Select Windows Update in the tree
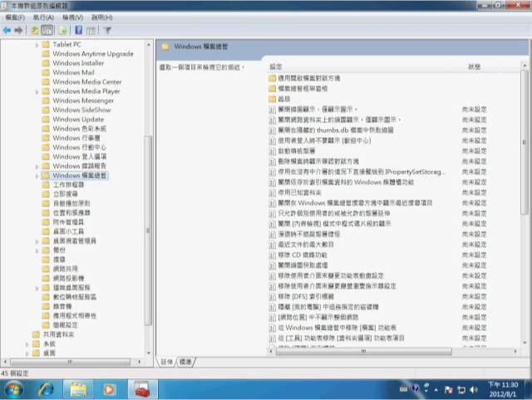Viewport: 532px width, 400px height. coord(78,119)
